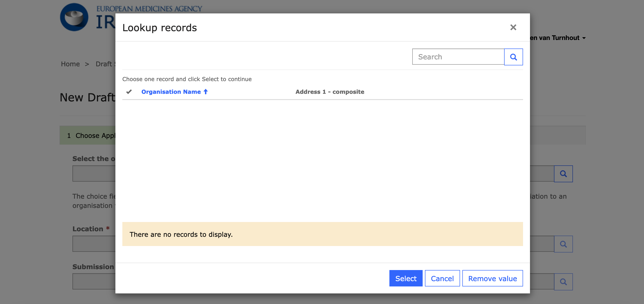Image resolution: width=644 pixels, height=304 pixels.
Task: Open Submission field lookup magnifier
Action: click(563, 282)
